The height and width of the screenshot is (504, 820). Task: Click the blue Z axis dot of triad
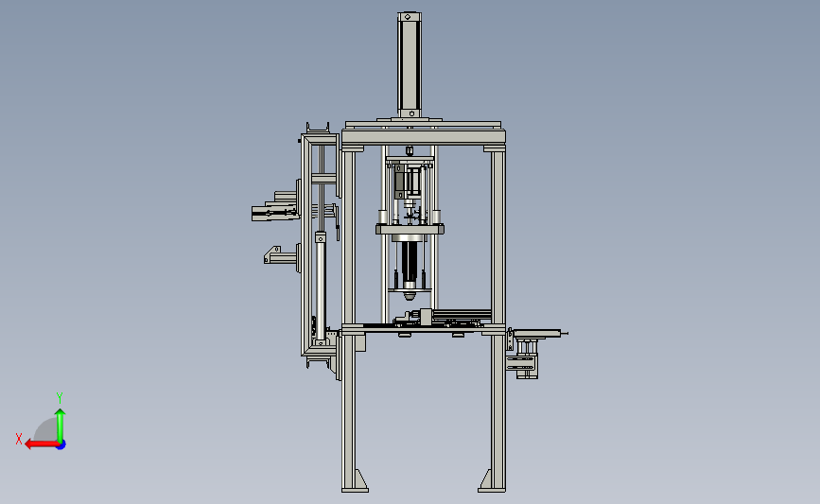(61, 445)
